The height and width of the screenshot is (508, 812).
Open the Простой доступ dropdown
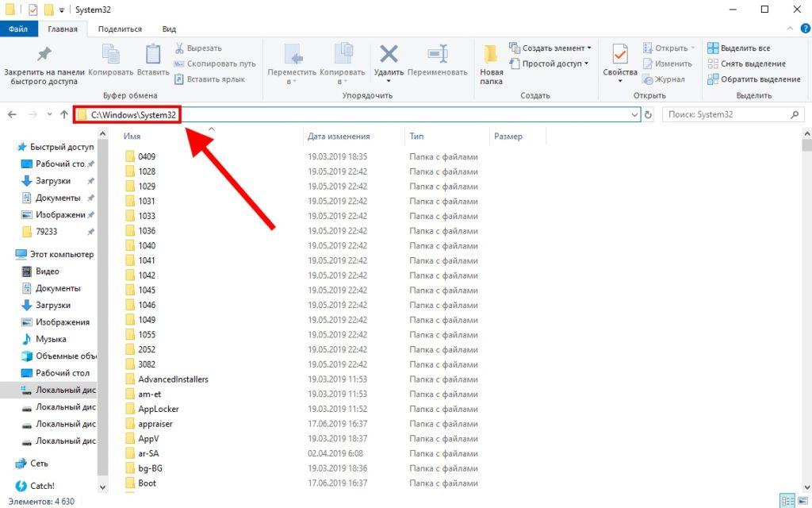pyautogui.click(x=549, y=63)
